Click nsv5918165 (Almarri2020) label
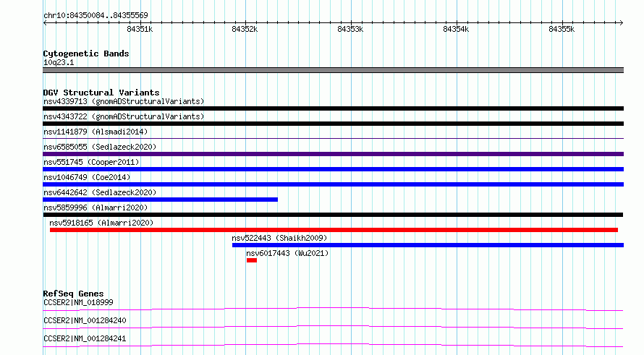644x355 pixels. coord(101,223)
